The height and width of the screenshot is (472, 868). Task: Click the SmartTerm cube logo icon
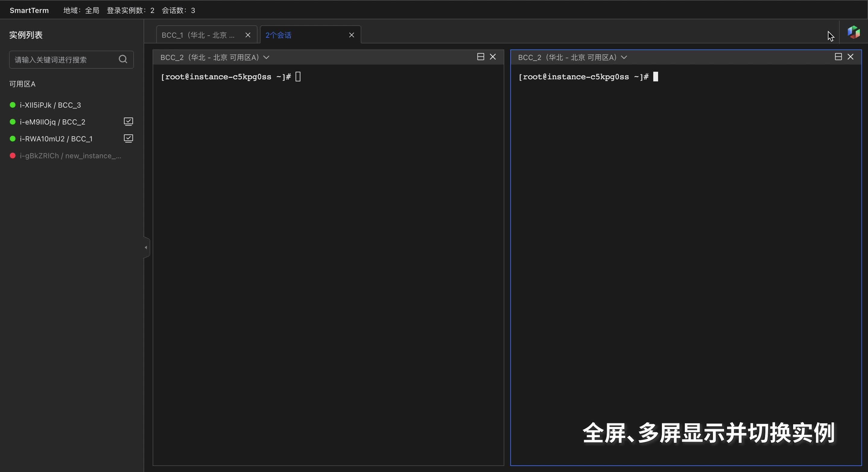854,32
